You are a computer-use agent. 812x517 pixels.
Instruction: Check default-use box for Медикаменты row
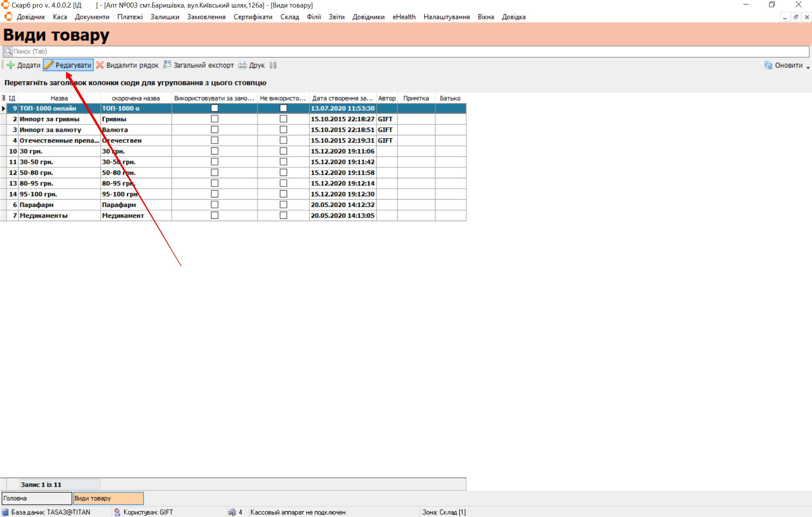coord(214,215)
